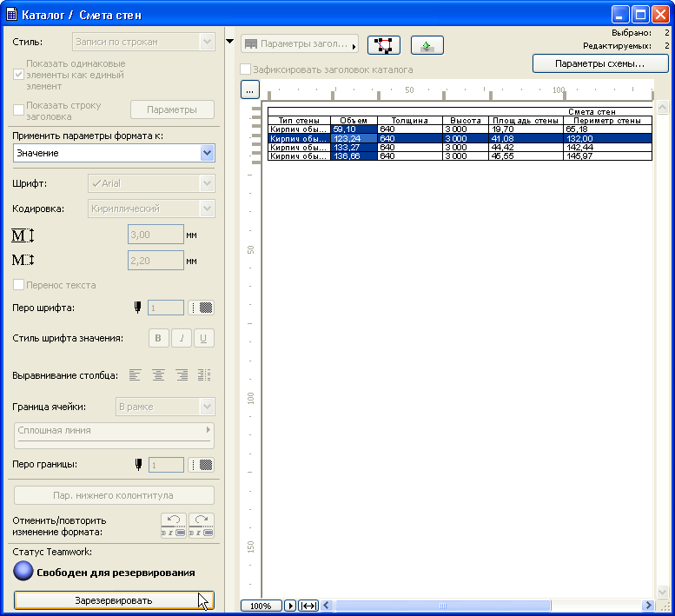The width and height of the screenshot is (675, 616).
Task: Click the zoom menu arrow button
Action: tap(290, 606)
